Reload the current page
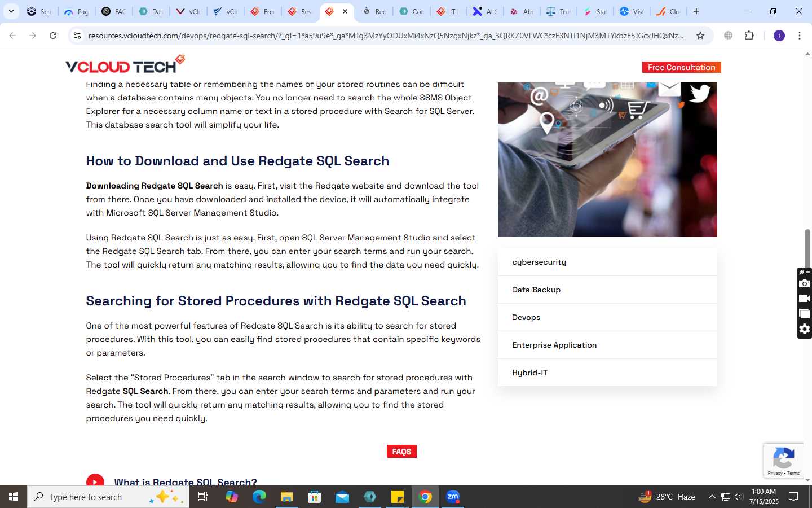The height and width of the screenshot is (508, 812). [x=53, y=36]
